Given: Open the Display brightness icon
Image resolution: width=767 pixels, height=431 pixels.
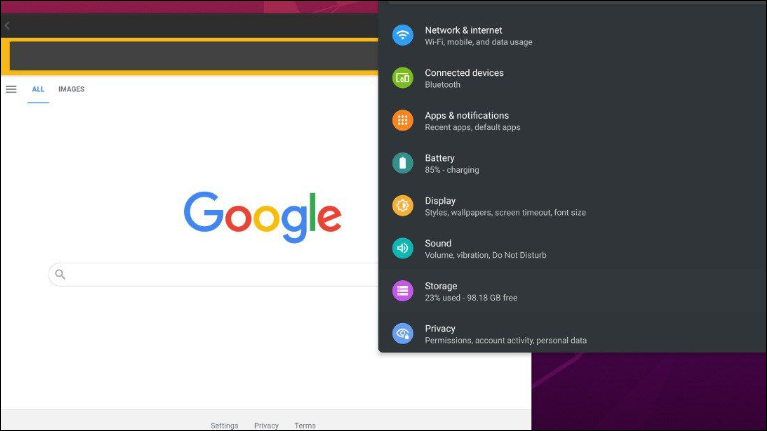Looking at the screenshot, I should [x=403, y=205].
